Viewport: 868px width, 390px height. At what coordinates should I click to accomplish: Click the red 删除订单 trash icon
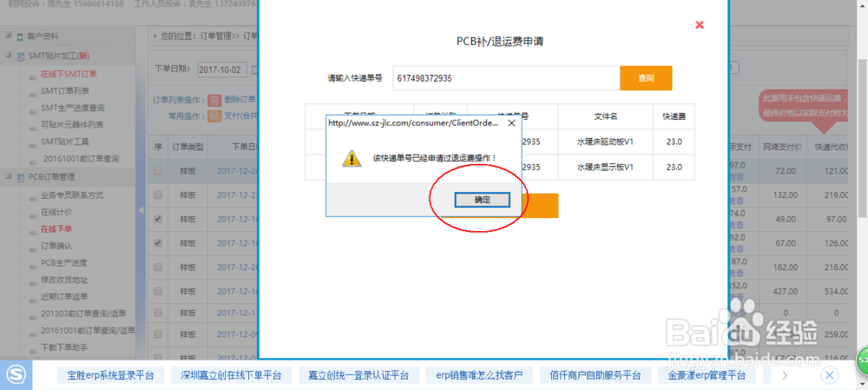(214, 100)
